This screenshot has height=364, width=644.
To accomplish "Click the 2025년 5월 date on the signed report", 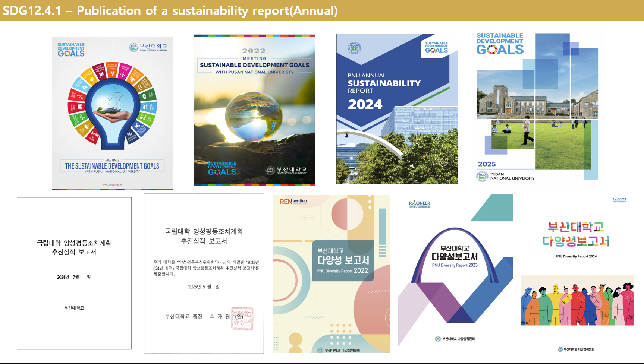I will [204, 287].
